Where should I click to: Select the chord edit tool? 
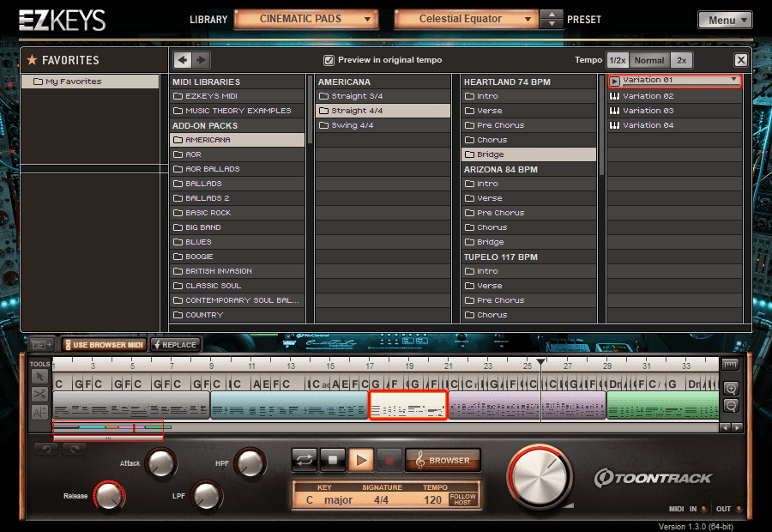point(39,412)
